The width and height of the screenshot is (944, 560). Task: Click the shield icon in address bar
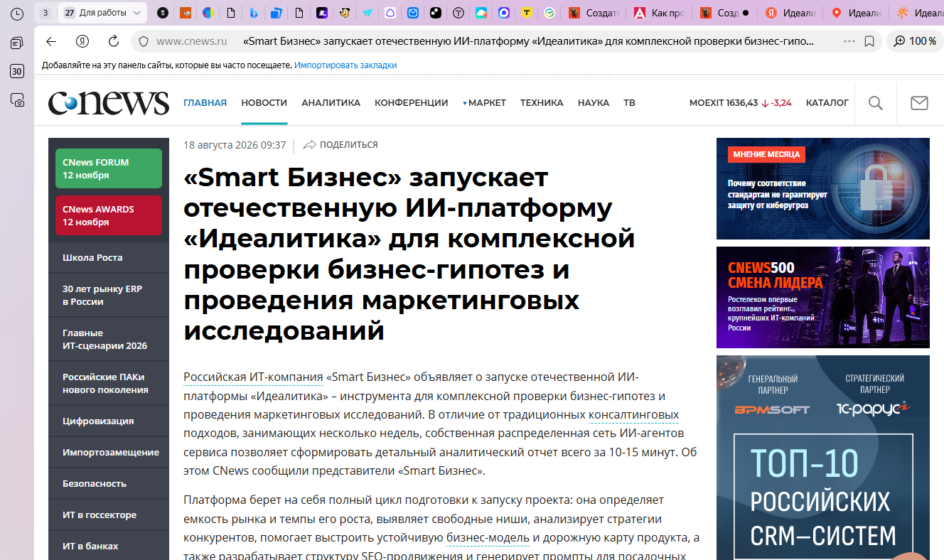143,41
